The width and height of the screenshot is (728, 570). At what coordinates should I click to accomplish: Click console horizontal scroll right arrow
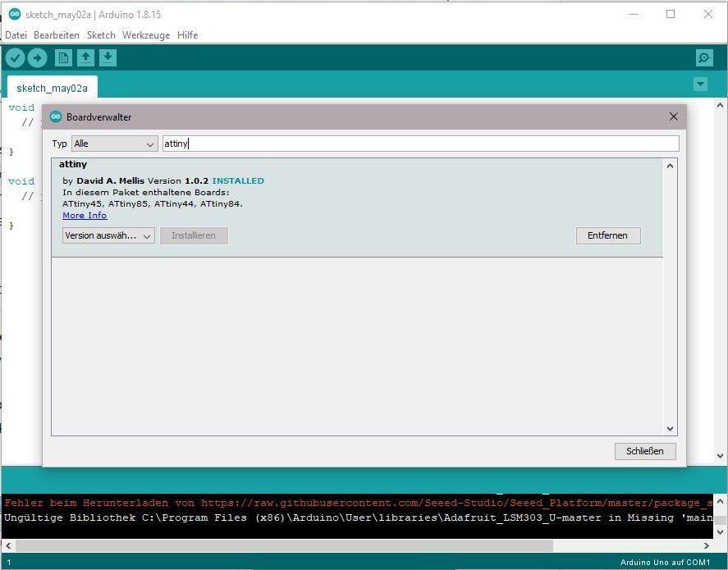pos(707,546)
